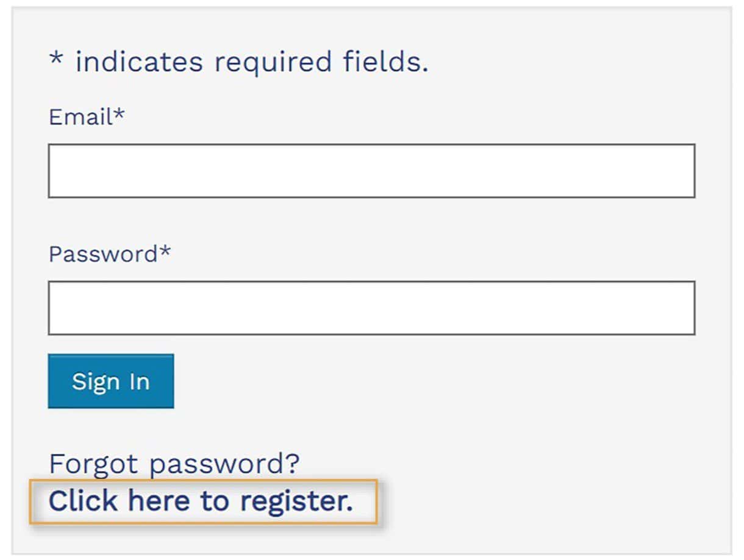This screenshot has height=560, width=744.
Task: Click the Email field label
Action: click(80, 116)
